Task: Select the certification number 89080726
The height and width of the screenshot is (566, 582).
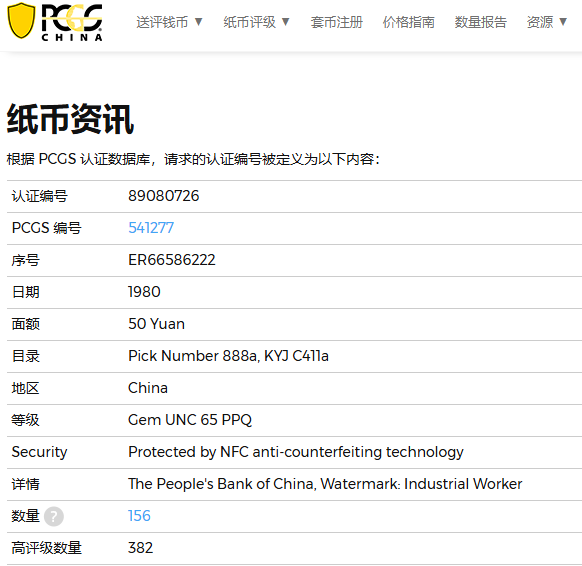Action: tap(164, 196)
